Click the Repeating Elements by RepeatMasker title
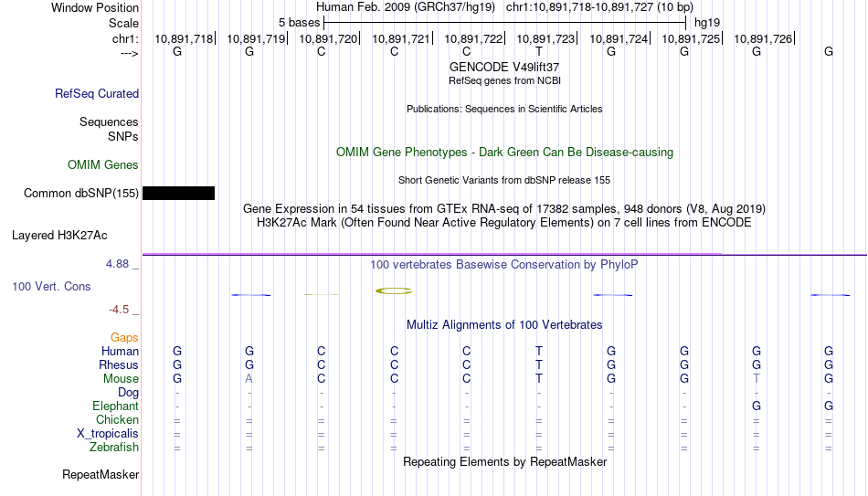Viewport: 868px width, 496px height. [x=504, y=461]
